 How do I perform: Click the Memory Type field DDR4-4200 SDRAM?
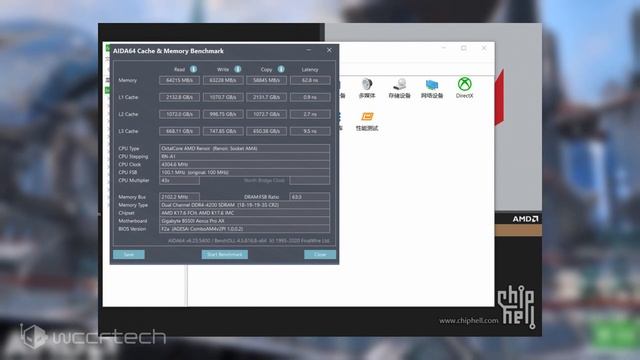point(244,205)
